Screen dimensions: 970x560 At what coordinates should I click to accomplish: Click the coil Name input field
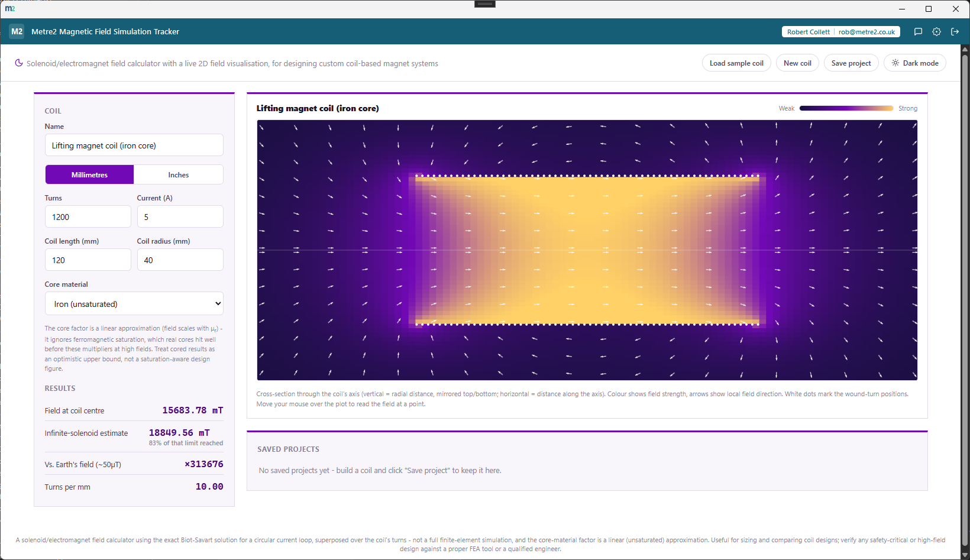click(x=134, y=145)
